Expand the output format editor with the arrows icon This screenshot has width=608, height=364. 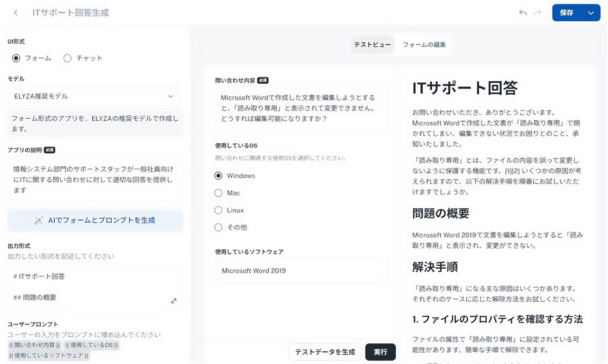pos(174,301)
